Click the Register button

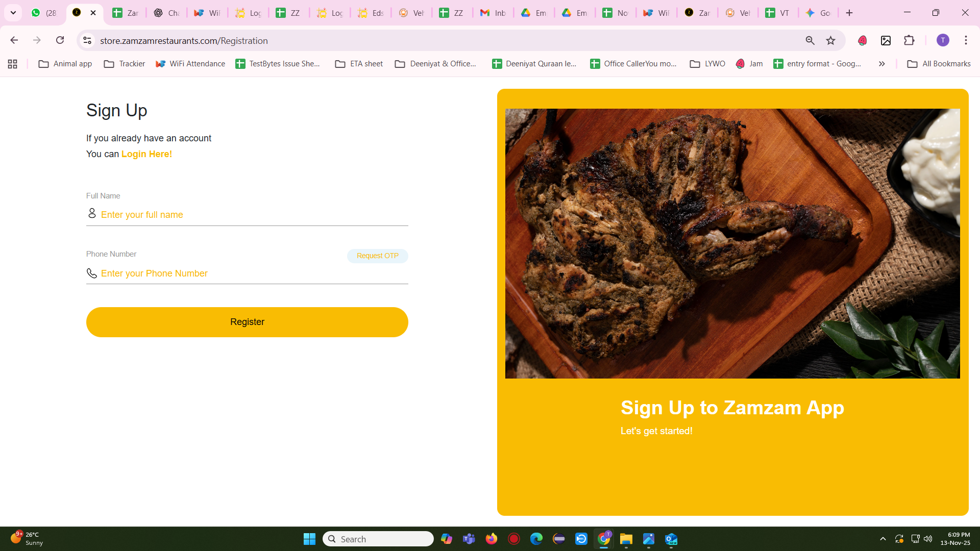coord(247,322)
